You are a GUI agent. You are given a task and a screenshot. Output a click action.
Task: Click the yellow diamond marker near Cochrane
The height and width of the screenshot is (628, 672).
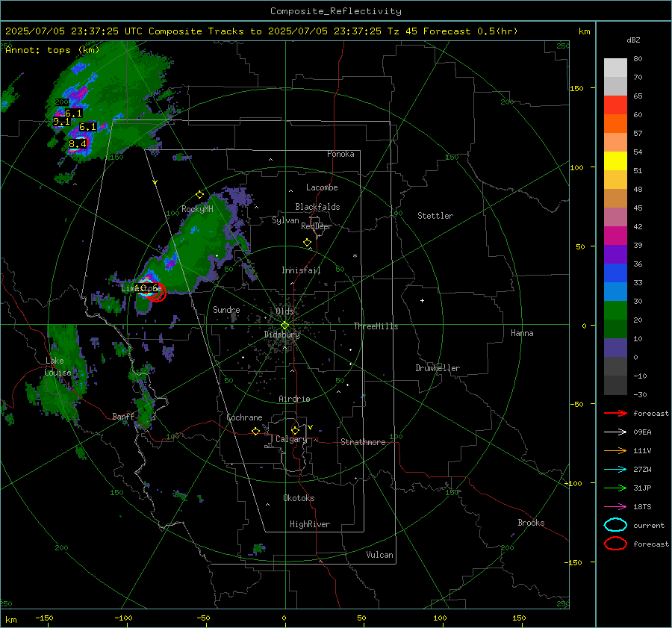pos(256,432)
